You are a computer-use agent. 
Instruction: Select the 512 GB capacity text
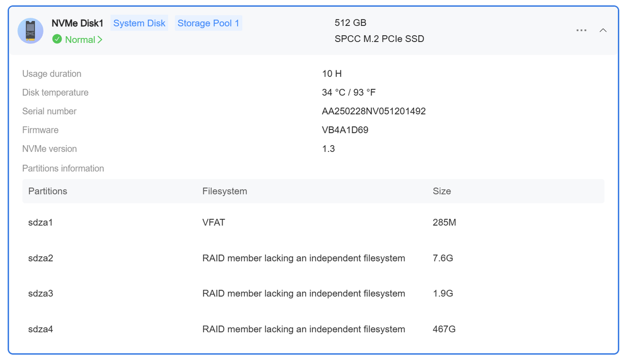[350, 22]
